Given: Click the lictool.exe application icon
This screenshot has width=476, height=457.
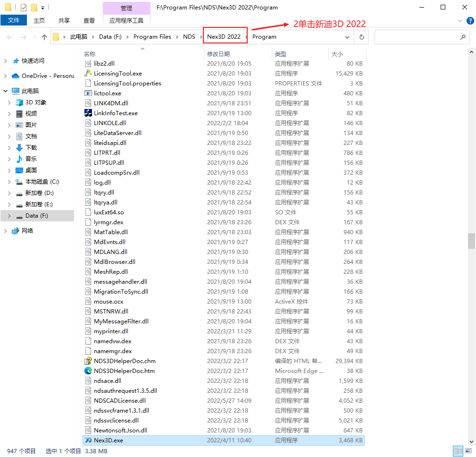Looking at the screenshot, I should [88, 93].
